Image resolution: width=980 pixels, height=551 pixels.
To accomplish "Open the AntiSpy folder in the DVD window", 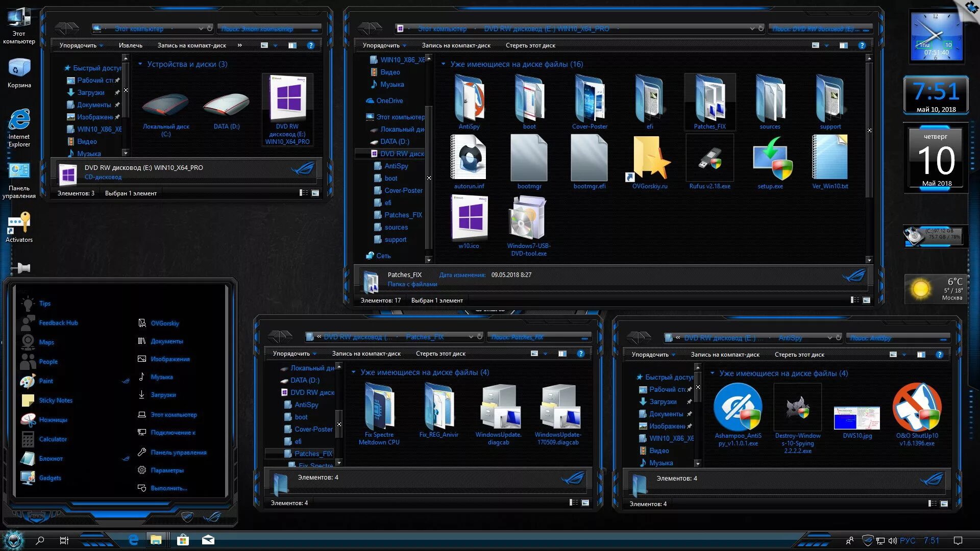I will (x=469, y=102).
